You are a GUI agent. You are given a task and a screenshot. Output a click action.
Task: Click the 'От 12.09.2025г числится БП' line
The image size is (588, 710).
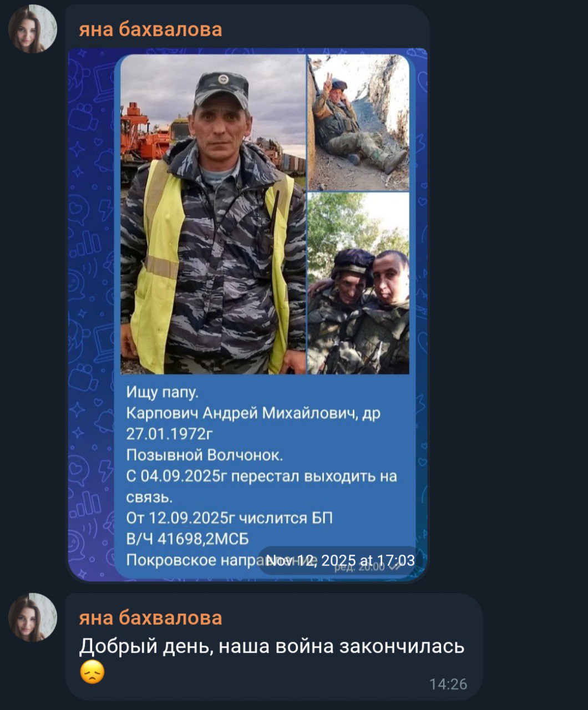pos(230,518)
